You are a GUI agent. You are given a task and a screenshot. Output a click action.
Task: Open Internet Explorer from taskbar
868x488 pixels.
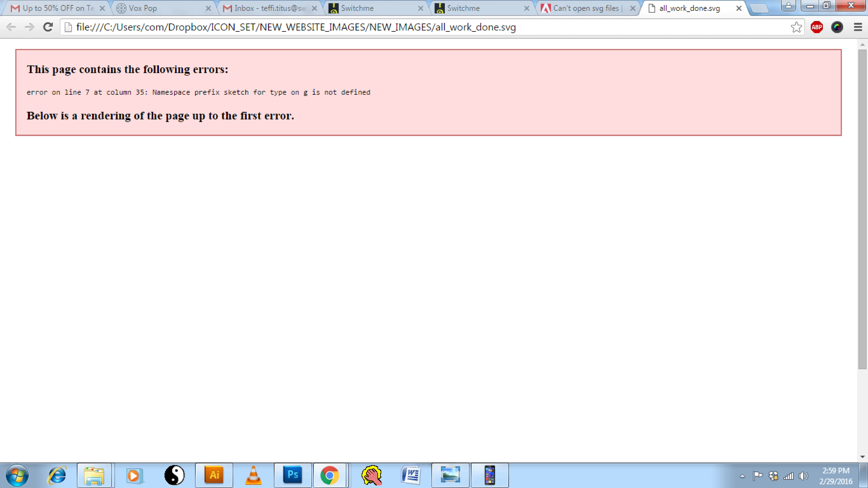57,475
